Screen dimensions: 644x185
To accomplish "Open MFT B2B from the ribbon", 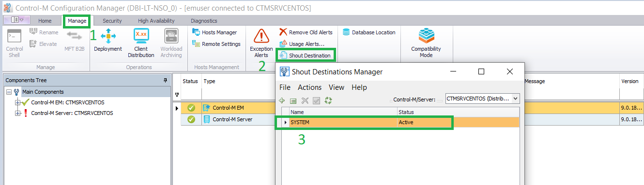I will [75, 40].
